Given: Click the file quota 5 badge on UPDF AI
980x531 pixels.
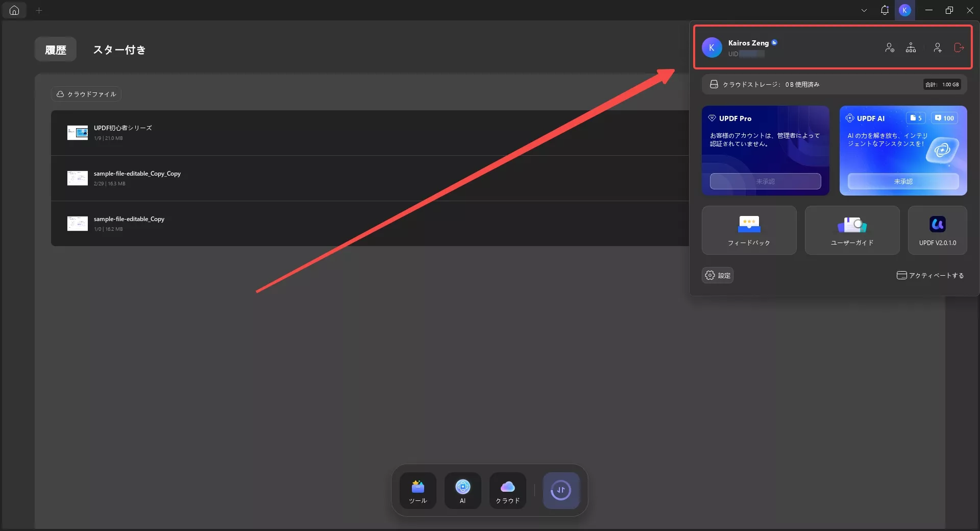Looking at the screenshot, I should coord(916,118).
